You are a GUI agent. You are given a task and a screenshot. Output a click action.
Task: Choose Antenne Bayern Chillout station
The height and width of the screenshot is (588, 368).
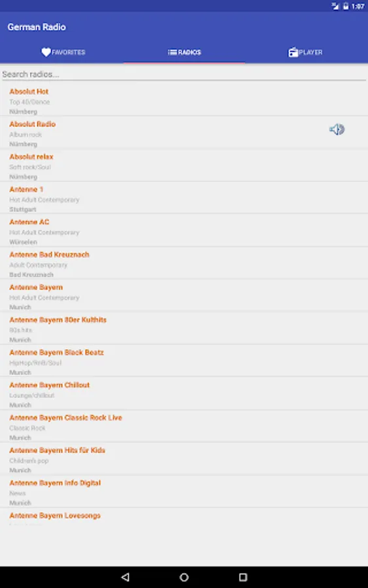click(184, 393)
